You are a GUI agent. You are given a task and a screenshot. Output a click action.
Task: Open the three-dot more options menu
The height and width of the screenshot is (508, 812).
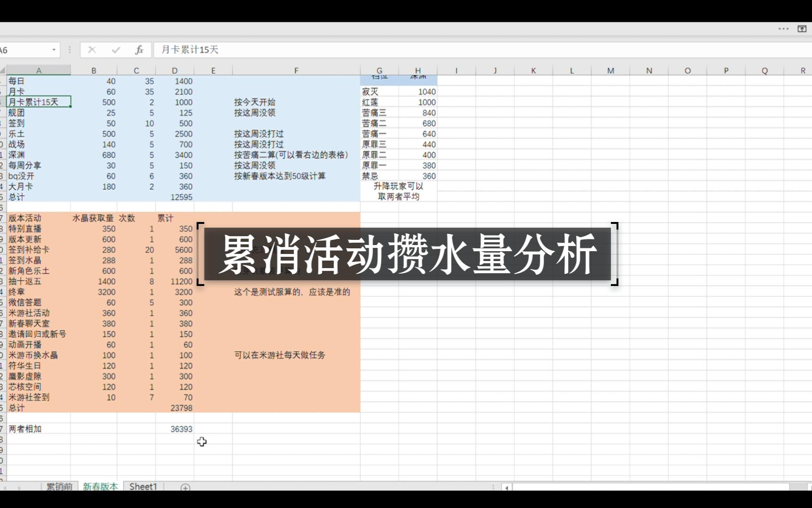pos(783,29)
